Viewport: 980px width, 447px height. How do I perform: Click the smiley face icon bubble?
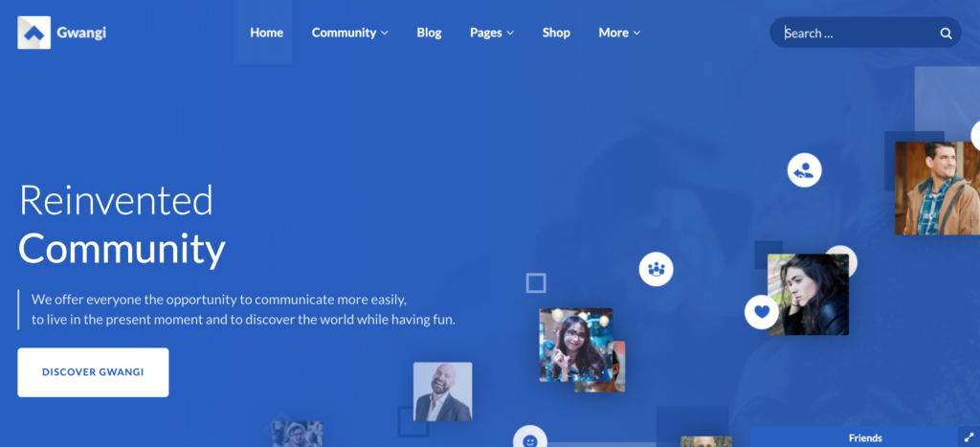[530, 437]
